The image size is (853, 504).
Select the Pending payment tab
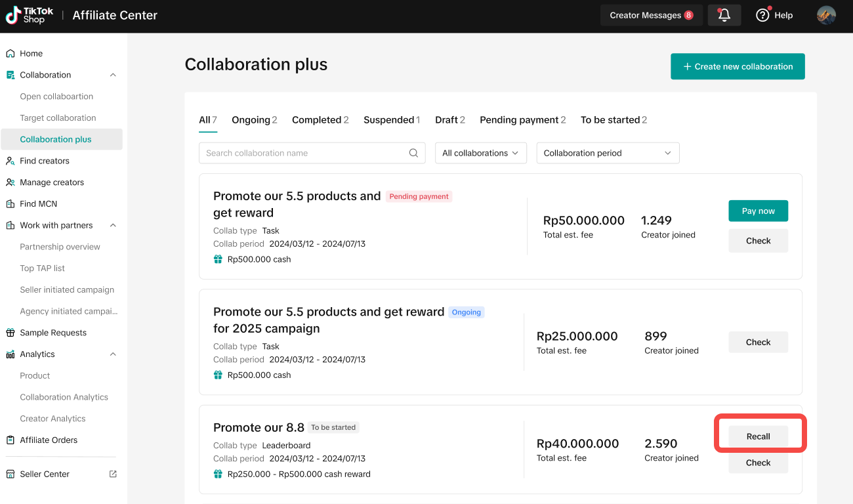pyautogui.click(x=522, y=120)
